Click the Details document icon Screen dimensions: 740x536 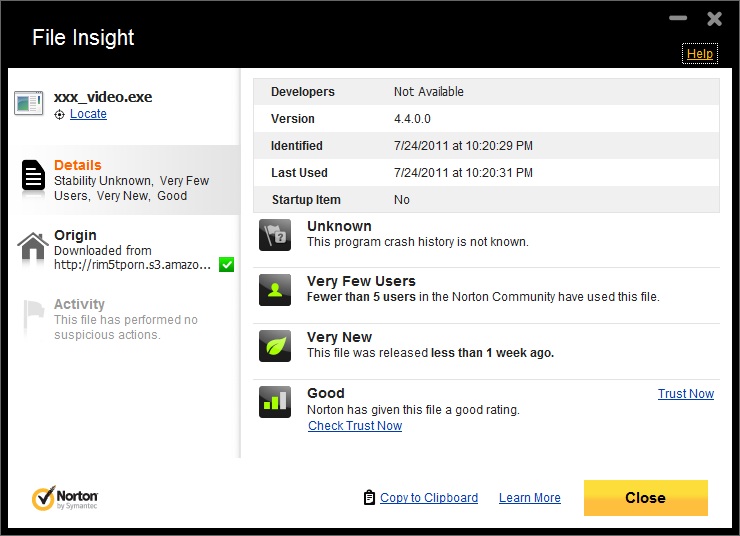point(34,176)
